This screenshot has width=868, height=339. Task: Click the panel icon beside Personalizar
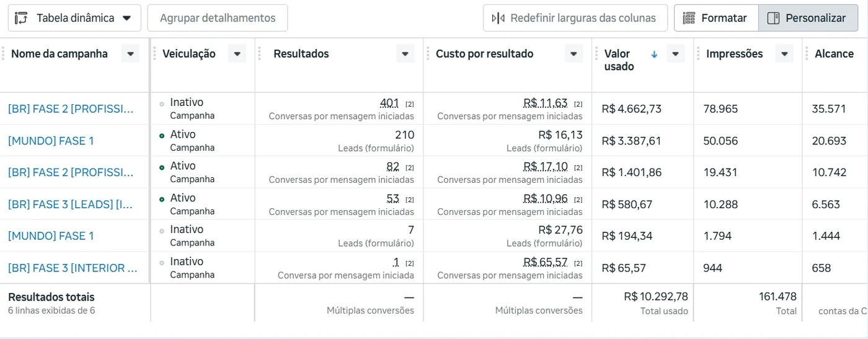(x=773, y=18)
